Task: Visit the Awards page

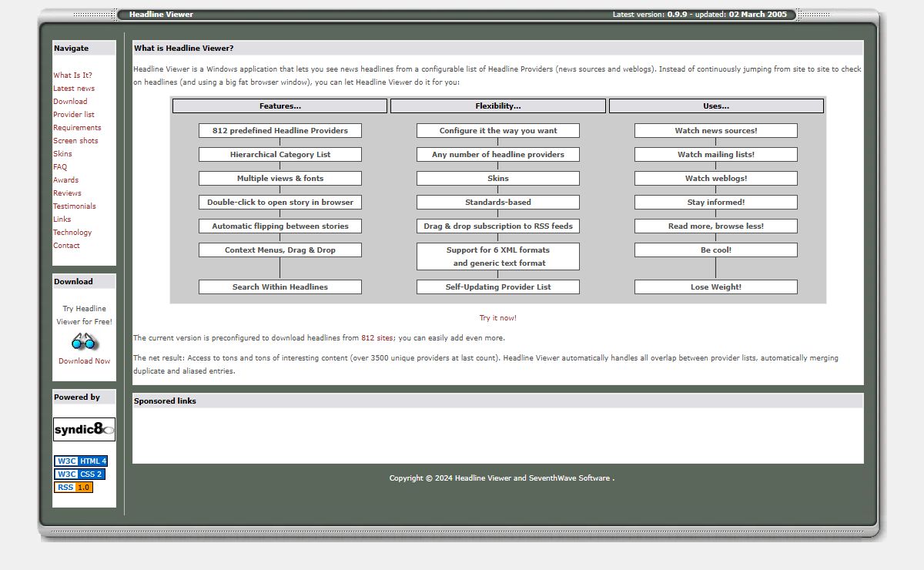Action: coord(65,180)
